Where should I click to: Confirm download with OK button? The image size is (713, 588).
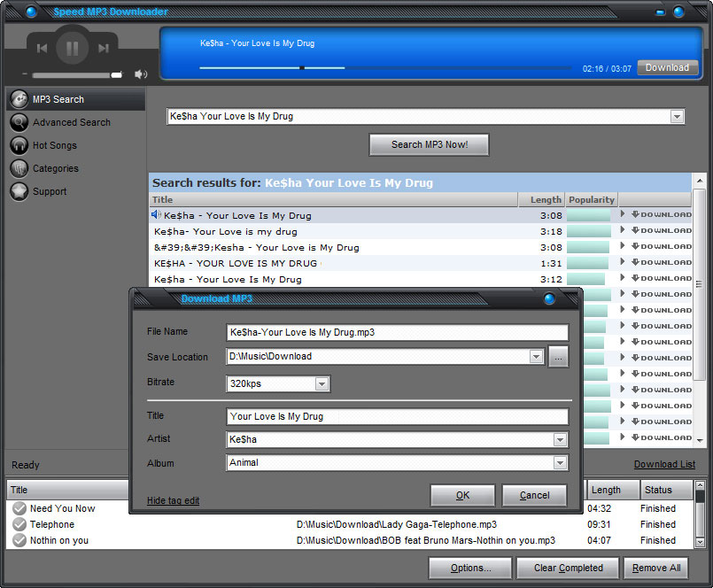(462, 495)
